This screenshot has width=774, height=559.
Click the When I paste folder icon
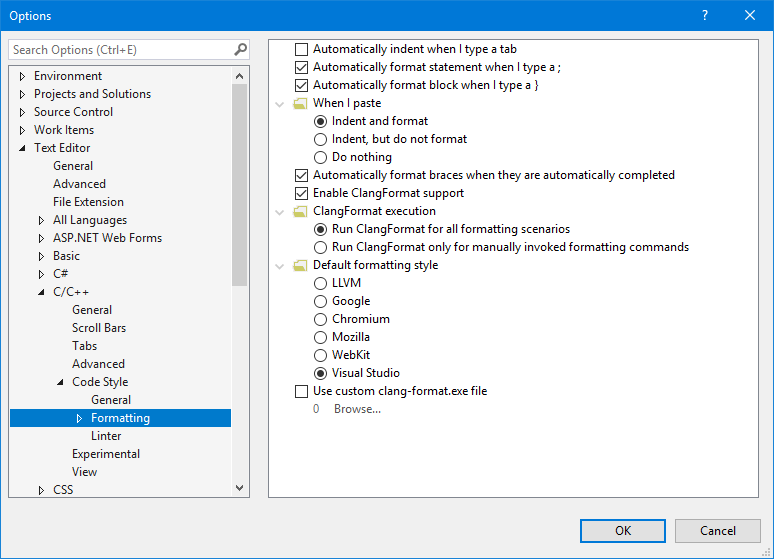coord(300,103)
